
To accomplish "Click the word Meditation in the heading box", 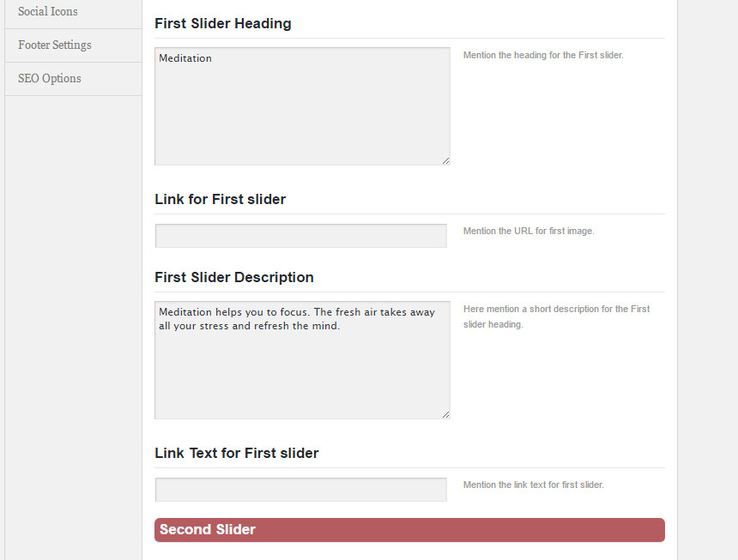I will (x=185, y=58).
